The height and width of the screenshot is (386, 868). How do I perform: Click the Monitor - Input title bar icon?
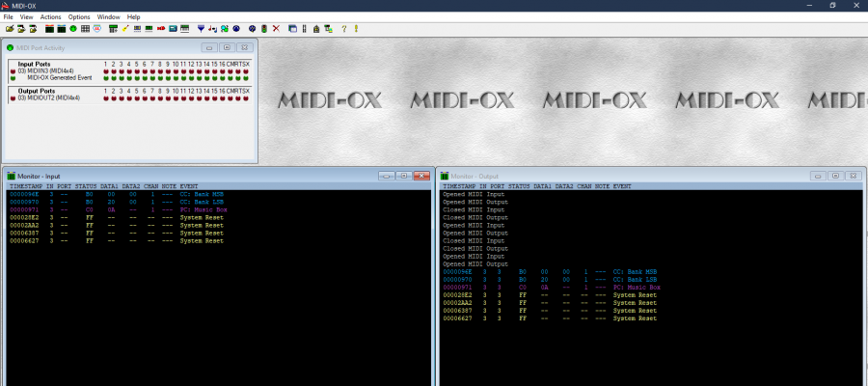coord(11,176)
